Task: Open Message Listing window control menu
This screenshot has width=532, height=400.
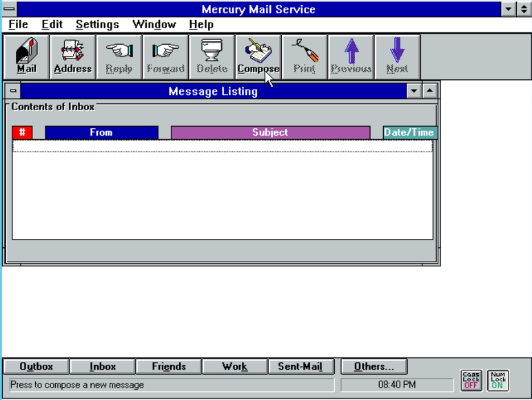Action: coord(13,91)
